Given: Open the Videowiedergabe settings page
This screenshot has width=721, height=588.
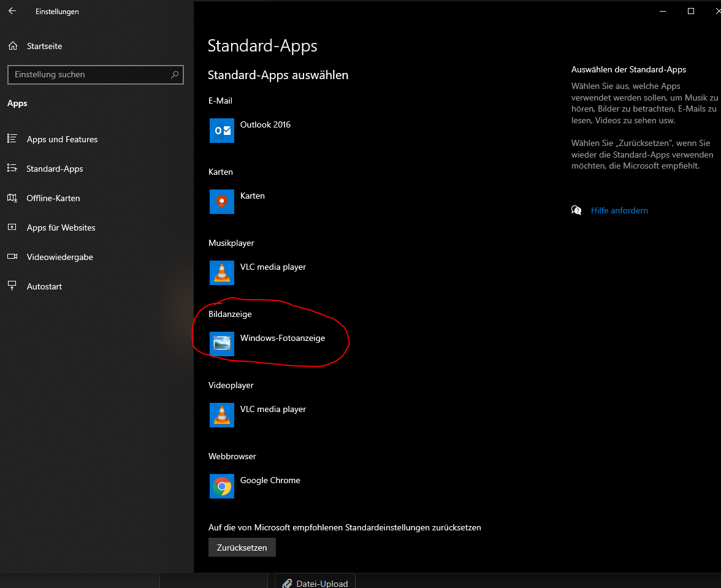Looking at the screenshot, I should [60, 257].
